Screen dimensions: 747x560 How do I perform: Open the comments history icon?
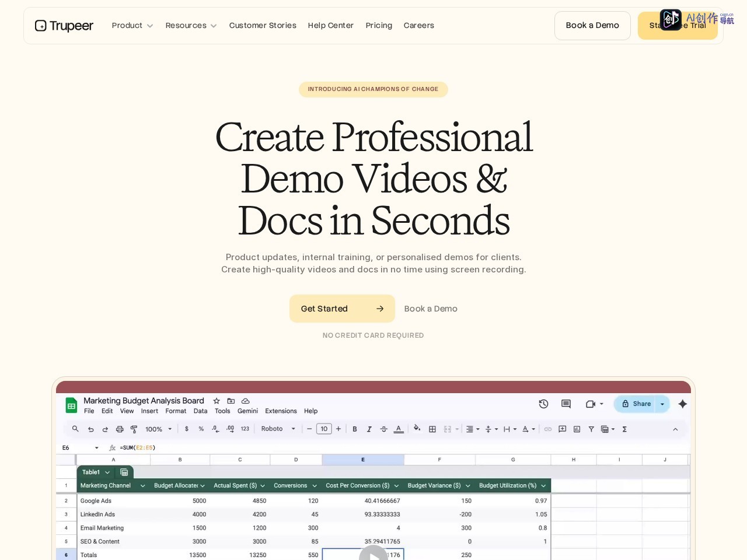[566, 404]
